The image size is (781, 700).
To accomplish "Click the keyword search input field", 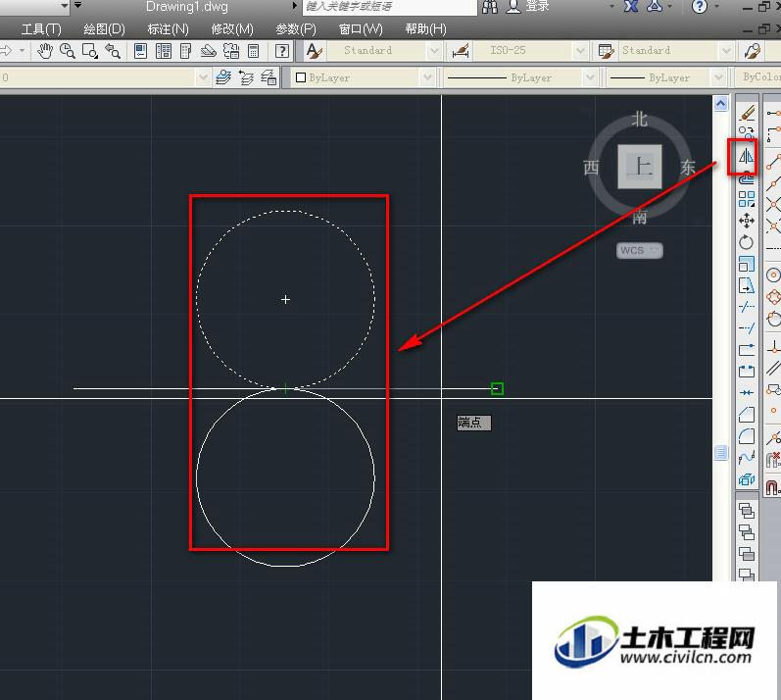I will [389, 7].
